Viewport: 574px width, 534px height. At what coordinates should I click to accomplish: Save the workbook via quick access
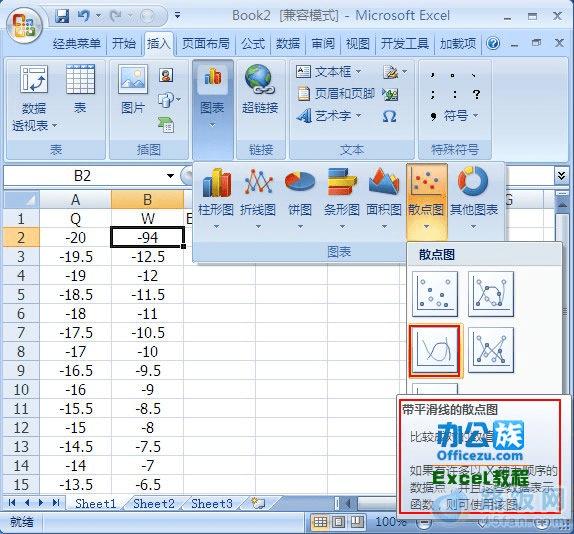[x=62, y=16]
